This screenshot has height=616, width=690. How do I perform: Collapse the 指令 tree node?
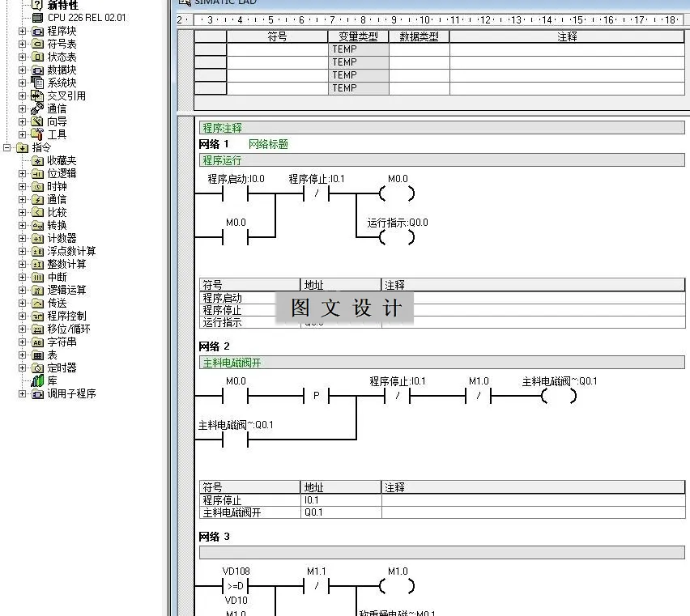tap(7, 148)
